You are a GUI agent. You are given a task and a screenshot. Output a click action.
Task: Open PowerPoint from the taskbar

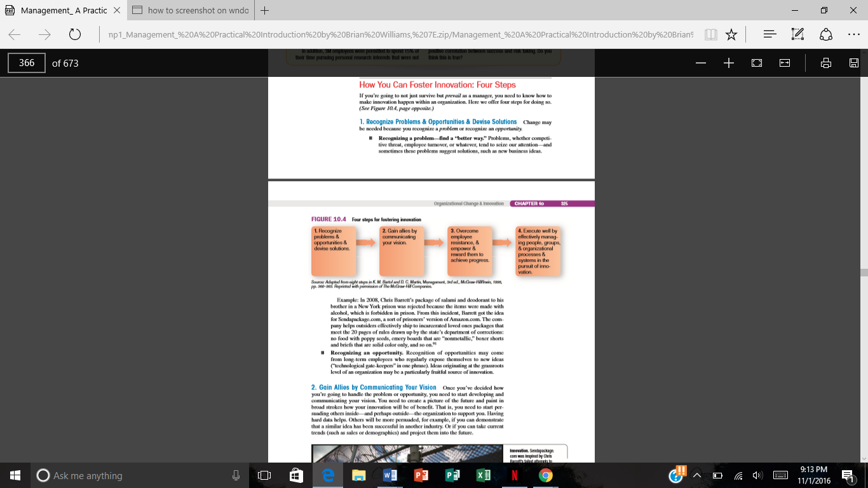pos(421,475)
